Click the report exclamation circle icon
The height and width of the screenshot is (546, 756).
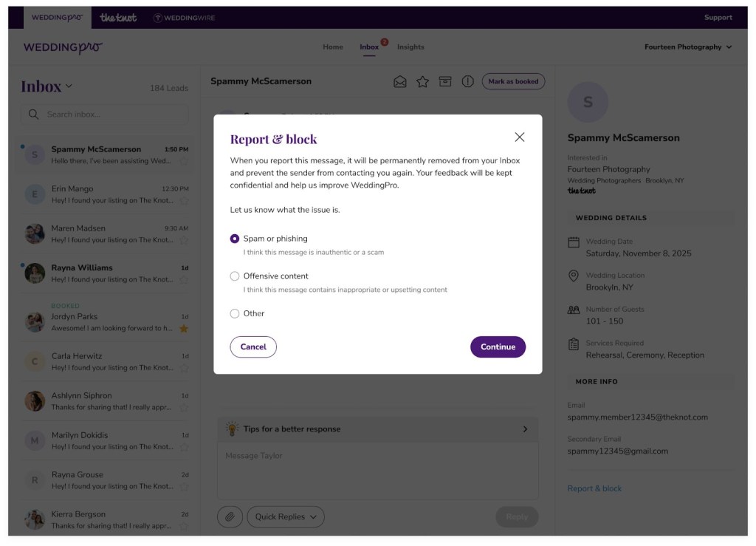(467, 81)
